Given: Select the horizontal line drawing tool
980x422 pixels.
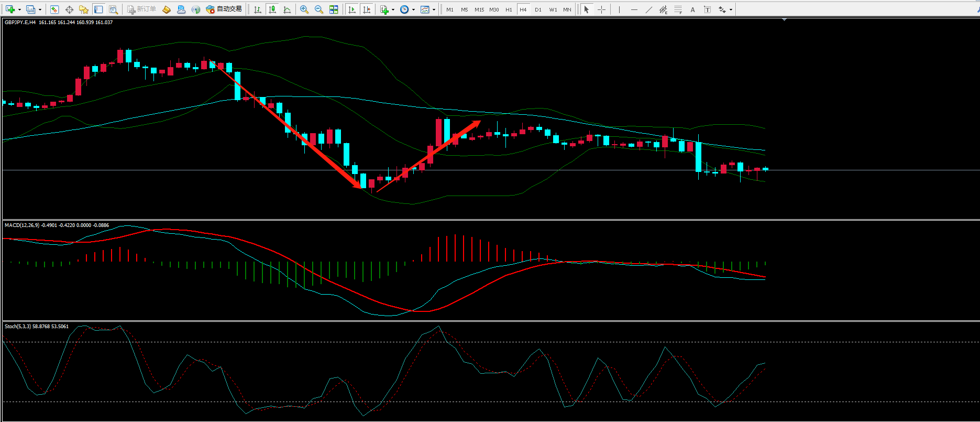Looking at the screenshot, I should click(x=634, y=9).
